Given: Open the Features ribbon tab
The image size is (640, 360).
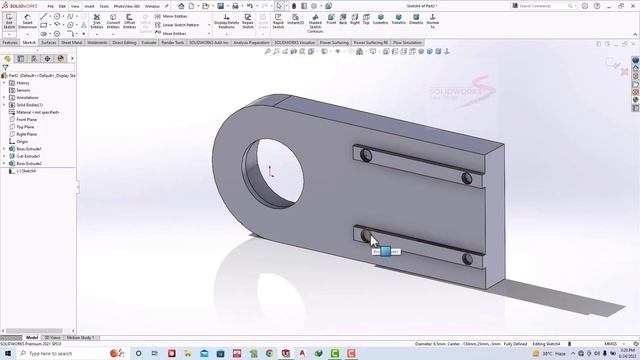Looking at the screenshot, I should tap(10, 42).
